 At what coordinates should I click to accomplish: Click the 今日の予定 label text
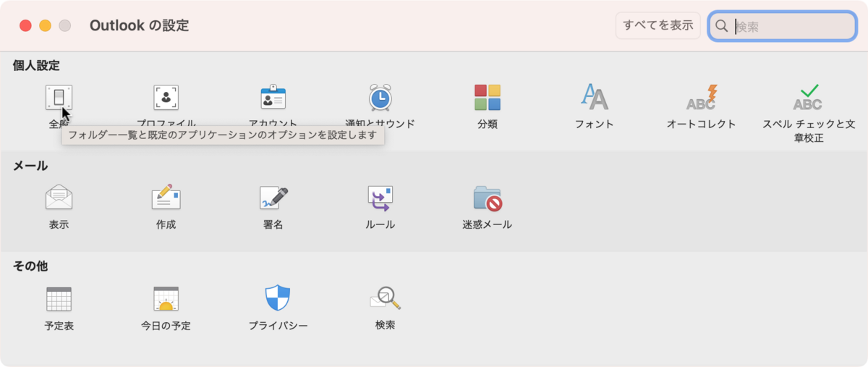point(166,326)
